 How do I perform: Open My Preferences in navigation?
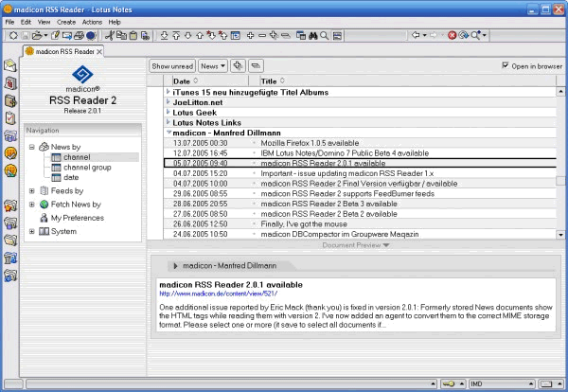(78, 218)
